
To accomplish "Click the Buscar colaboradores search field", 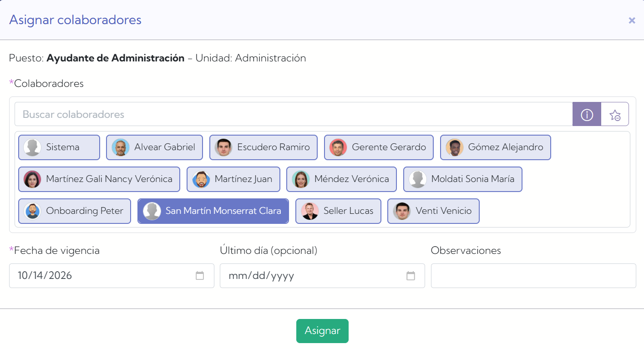I will 294,114.
